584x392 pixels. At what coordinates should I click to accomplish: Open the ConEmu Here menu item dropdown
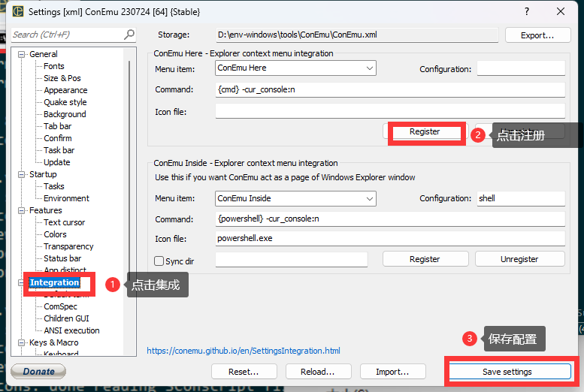[x=370, y=68]
